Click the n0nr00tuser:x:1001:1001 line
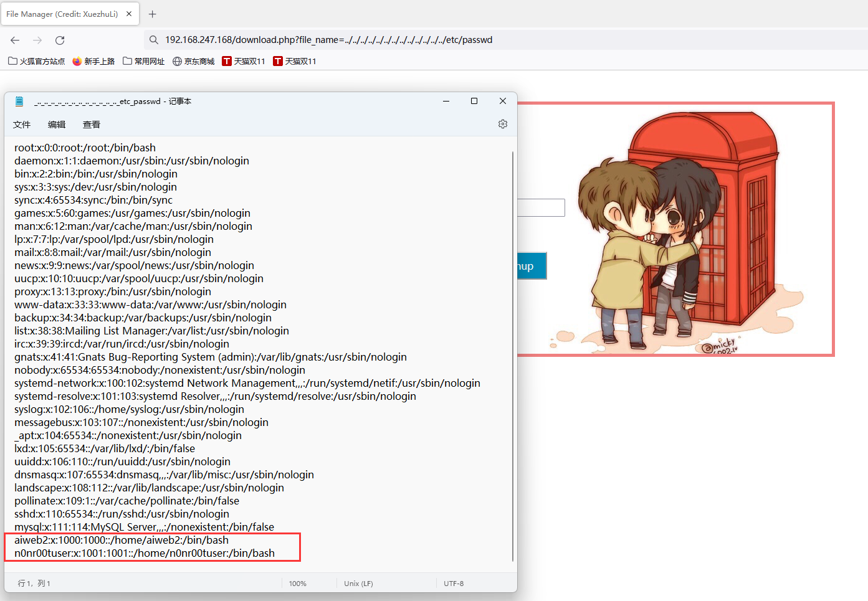The image size is (868, 601). pyautogui.click(x=145, y=553)
